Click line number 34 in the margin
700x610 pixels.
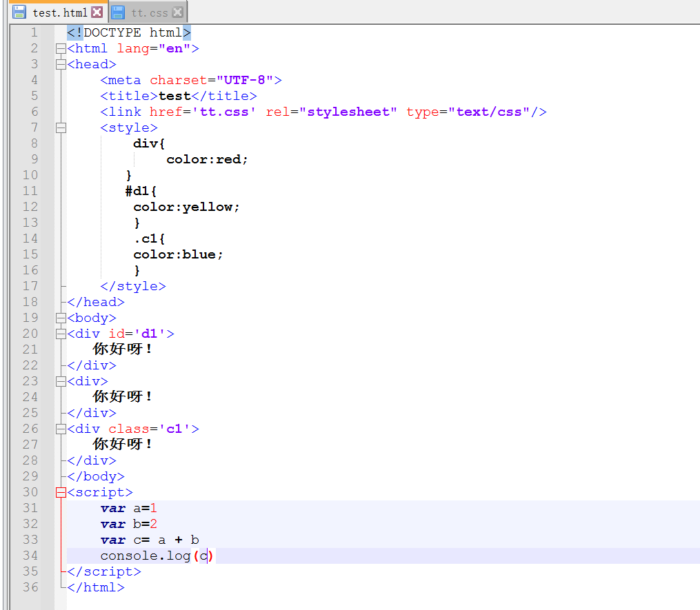30,556
